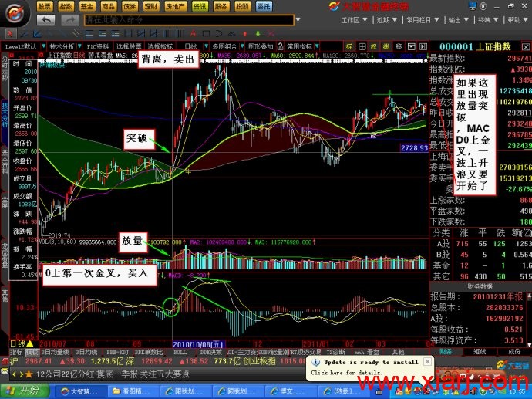Click the 商品 category button

(x=109, y=6)
